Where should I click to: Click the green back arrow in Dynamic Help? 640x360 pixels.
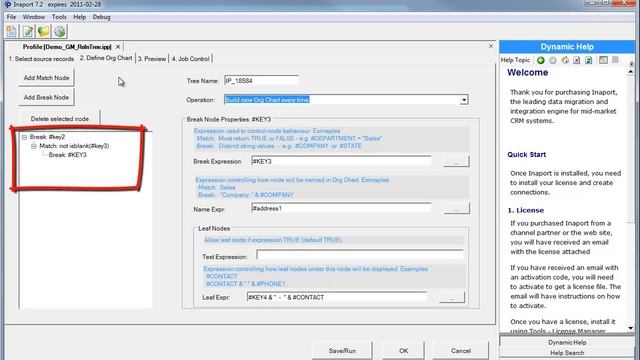click(540, 60)
